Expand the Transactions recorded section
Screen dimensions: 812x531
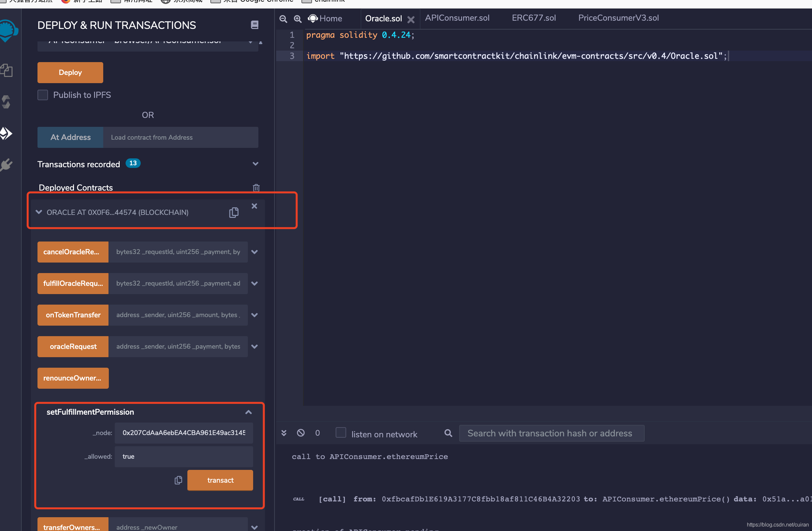[x=255, y=164]
